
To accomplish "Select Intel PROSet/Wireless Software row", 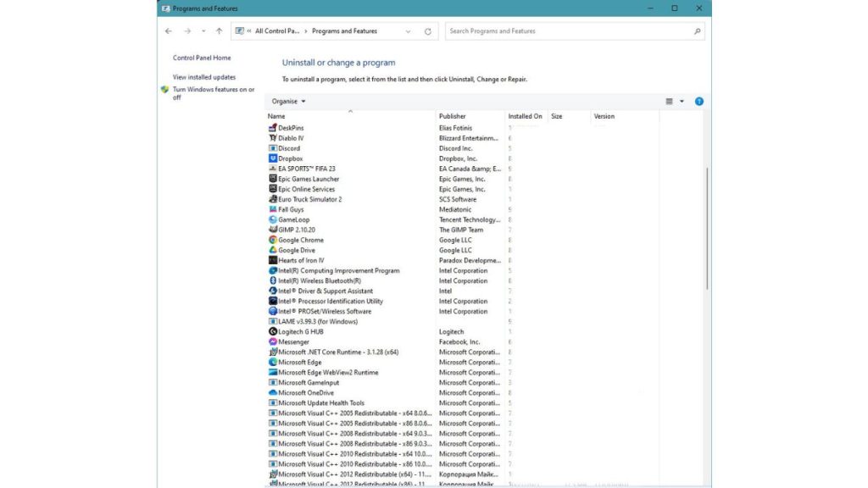I will (462, 312).
